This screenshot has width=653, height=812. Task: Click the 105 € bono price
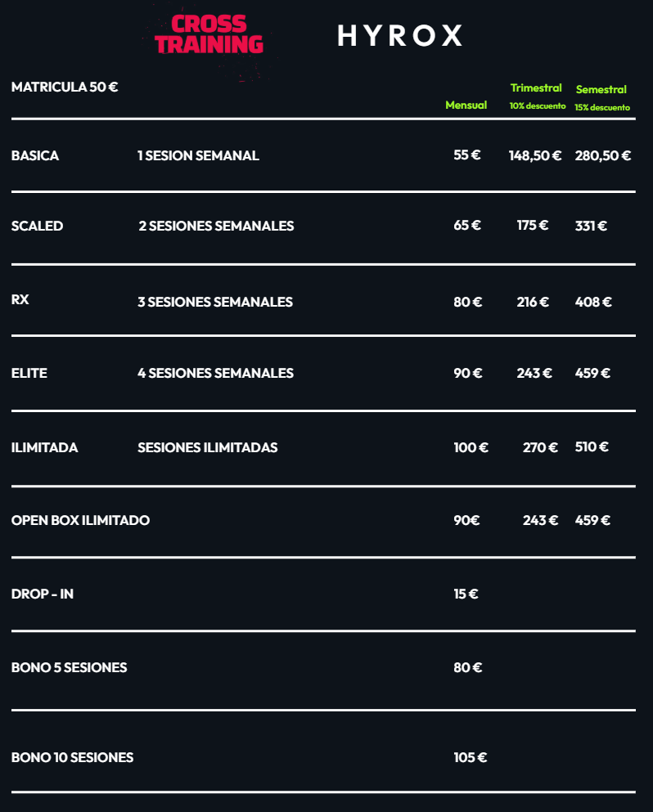pos(470,757)
